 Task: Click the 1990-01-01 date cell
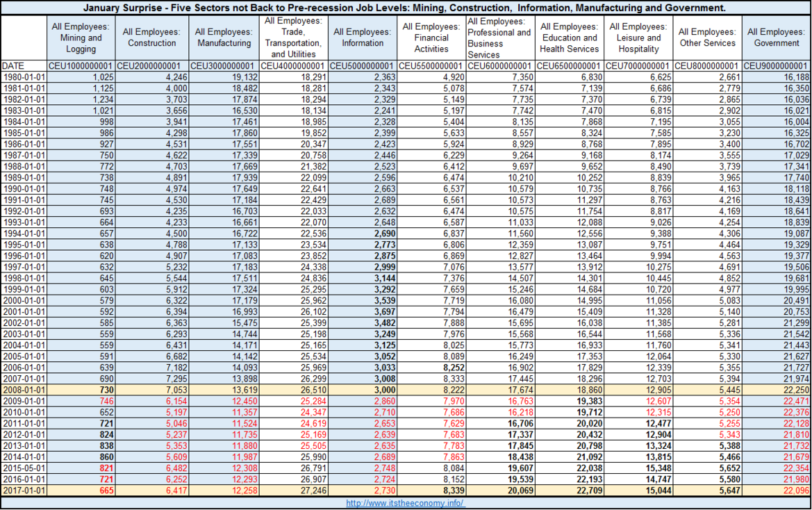tap(24, 189)
